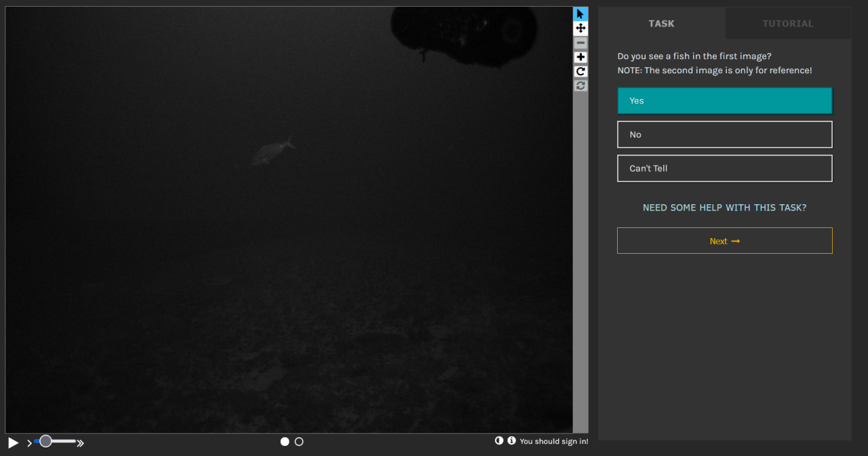
Task: Select the pointer annotate tool
Action: click(580, 14)
